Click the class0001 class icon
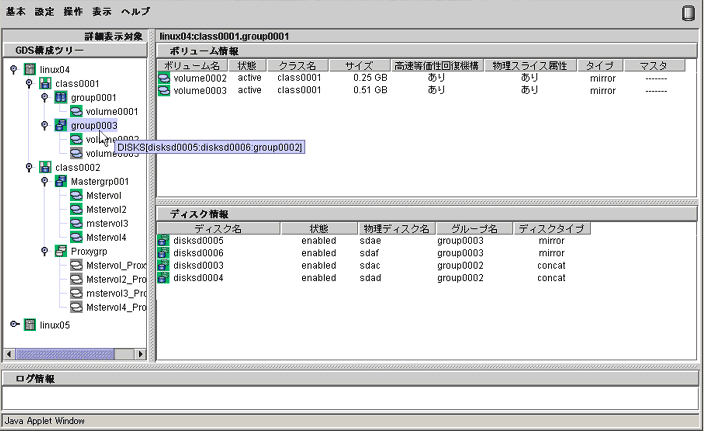704x431 pixels. point(45,83)
